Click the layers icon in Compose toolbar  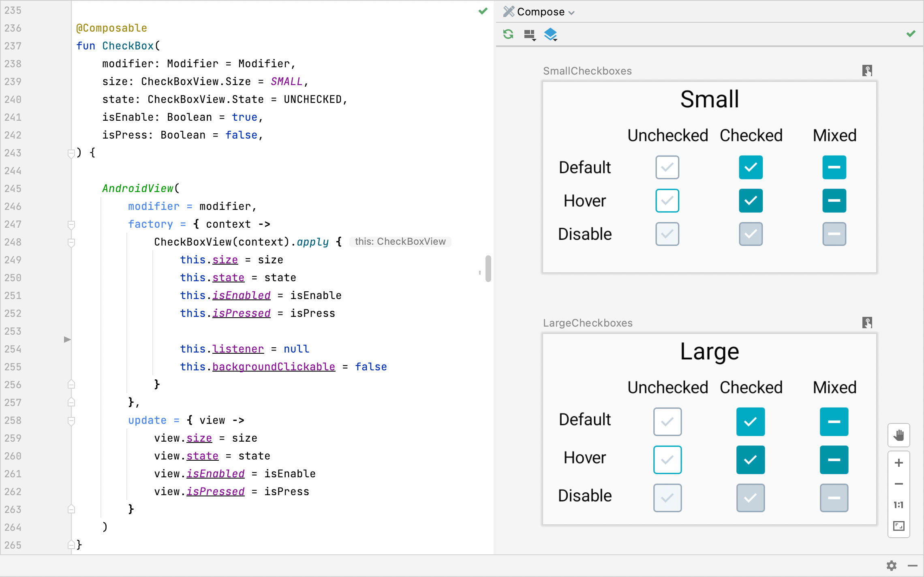point(550,34)
